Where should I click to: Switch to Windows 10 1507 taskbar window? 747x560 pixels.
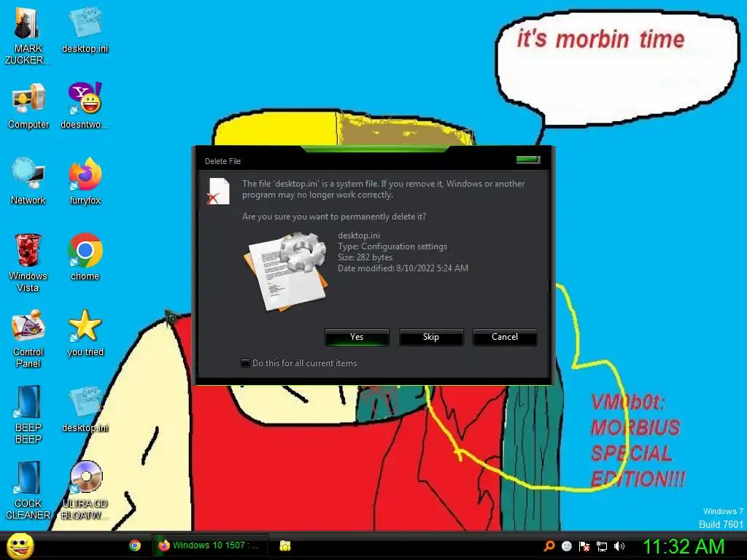point(209,545)
